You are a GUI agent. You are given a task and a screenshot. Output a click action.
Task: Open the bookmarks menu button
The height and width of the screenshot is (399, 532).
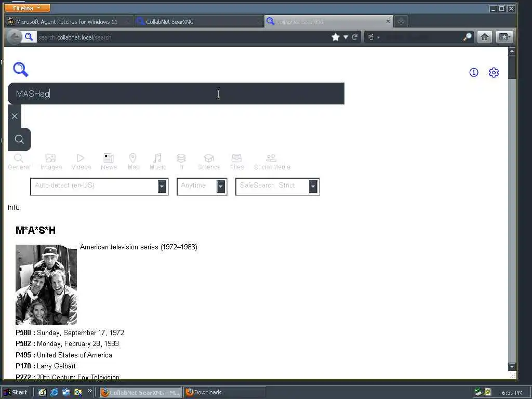click(504, 37)
